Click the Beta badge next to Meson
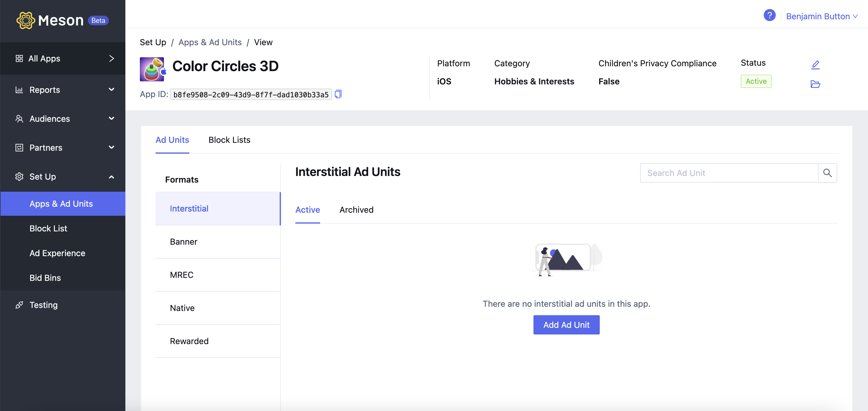Viewport: 868px width, 411px height. (x=98, y=20)
